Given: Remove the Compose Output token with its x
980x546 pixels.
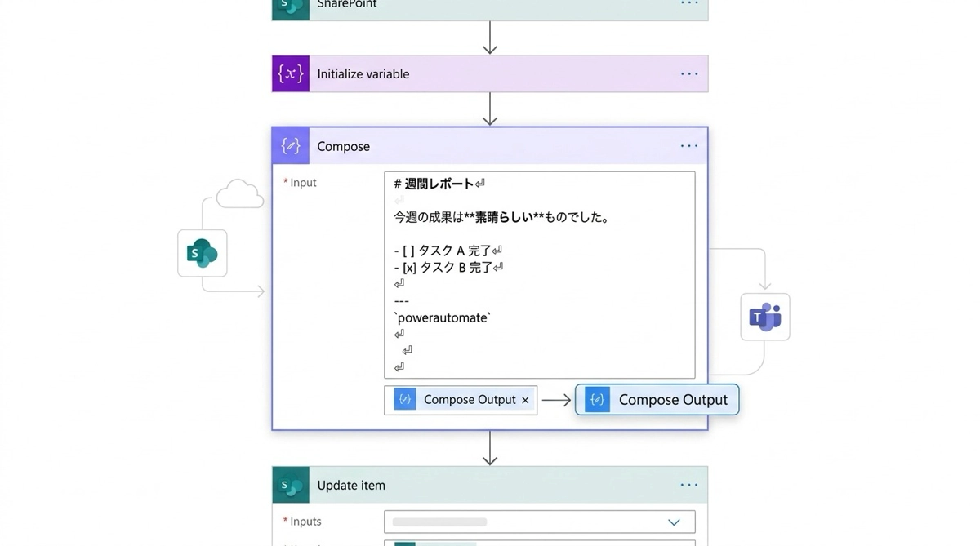Looking at the screenshot, I should 525,400.
